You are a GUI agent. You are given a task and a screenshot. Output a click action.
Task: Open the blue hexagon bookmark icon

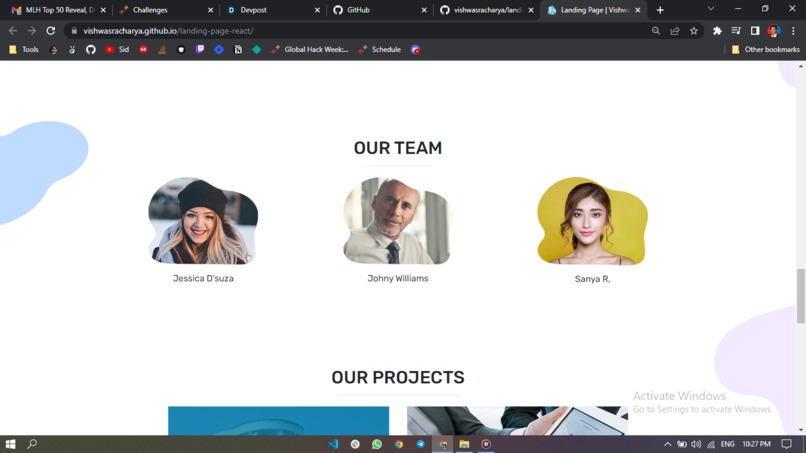pyautogui.click(x=219, y=50)
